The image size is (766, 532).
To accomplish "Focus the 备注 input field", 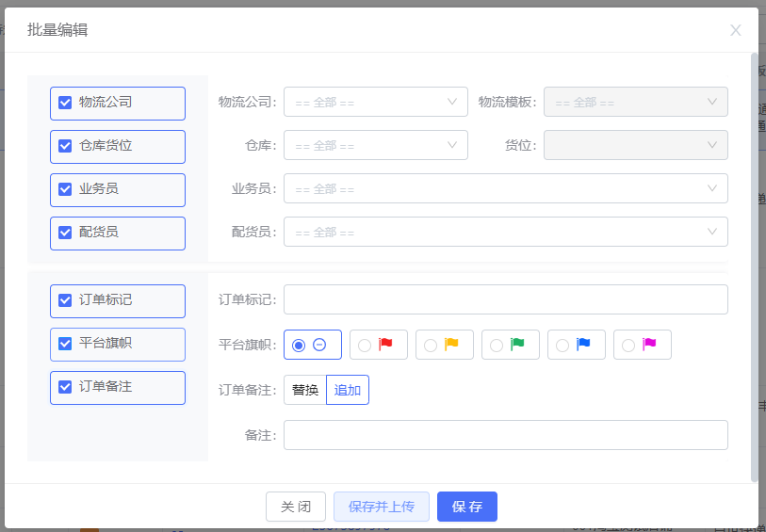I will pyautogui.click(x=506, y=435).
